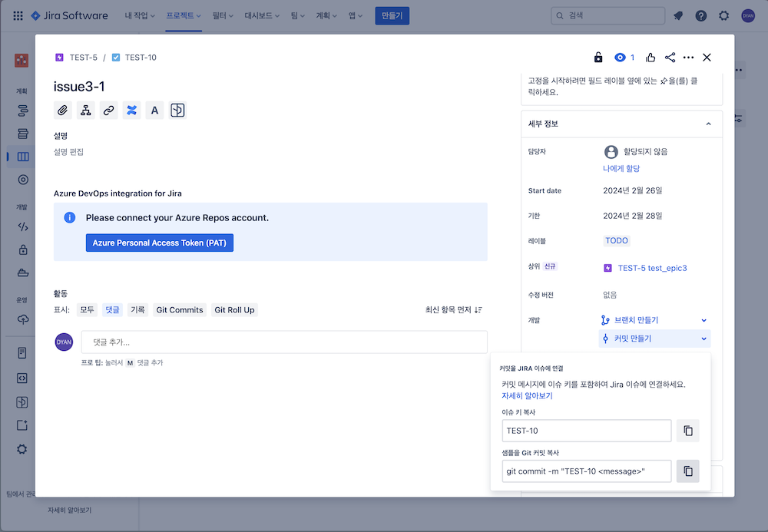This screenshot has width=768, height=532.
Task: Open the 필터 menu
Action: (223, 15)
